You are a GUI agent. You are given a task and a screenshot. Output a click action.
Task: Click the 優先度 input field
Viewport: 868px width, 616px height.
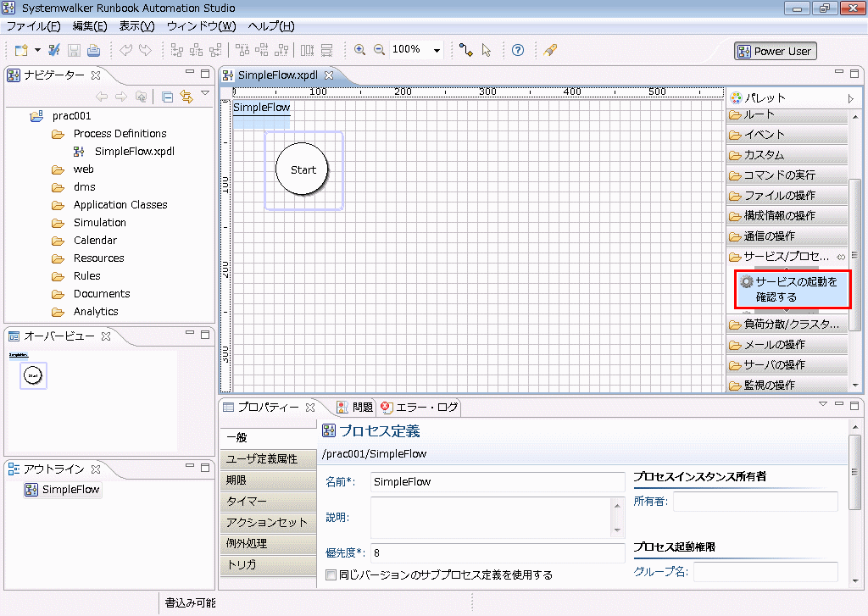click(x=497, y=553)
